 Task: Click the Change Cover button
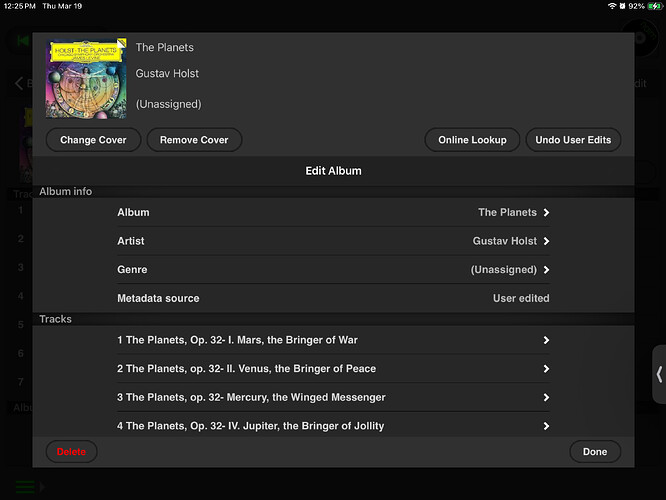pyautogui.click(x=93, y=140)
